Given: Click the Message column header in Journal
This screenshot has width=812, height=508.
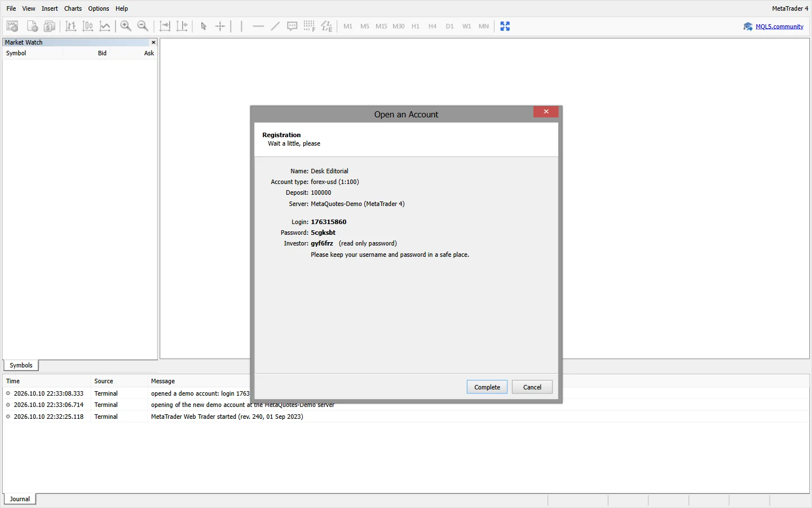Looking at the screenshot, I should tap(163, 381).
